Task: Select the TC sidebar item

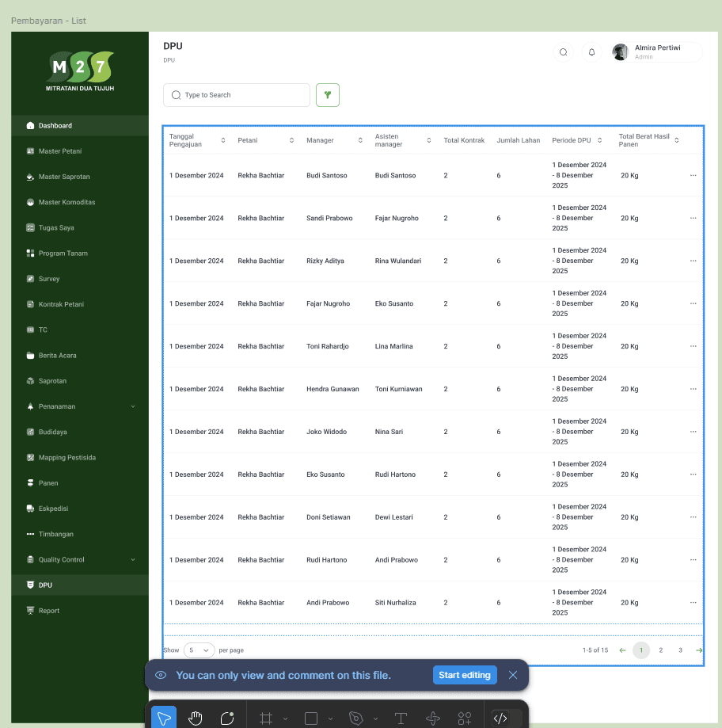Action: coord(80,330)
